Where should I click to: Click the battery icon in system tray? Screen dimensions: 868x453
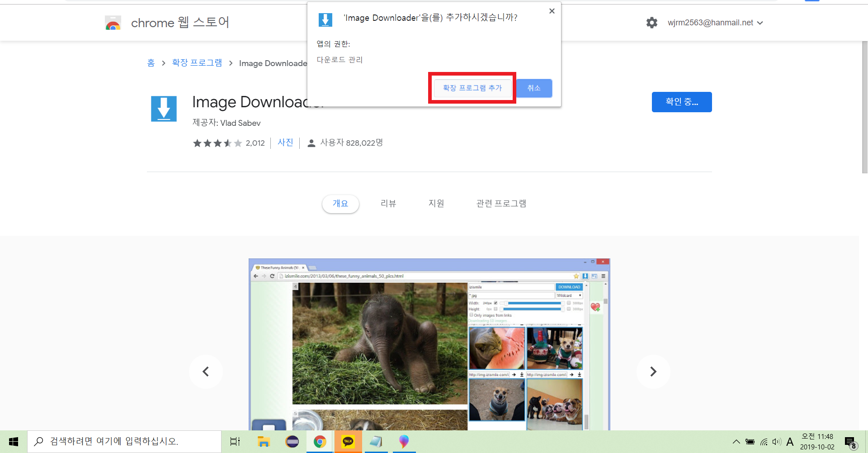coord(750,442)
